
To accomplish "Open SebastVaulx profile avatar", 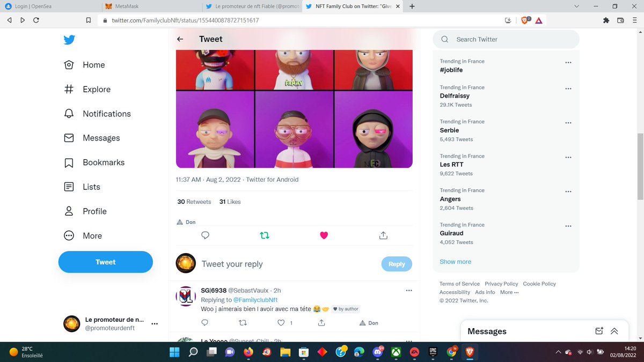I will pyautogui.click(x=186, y=296).
